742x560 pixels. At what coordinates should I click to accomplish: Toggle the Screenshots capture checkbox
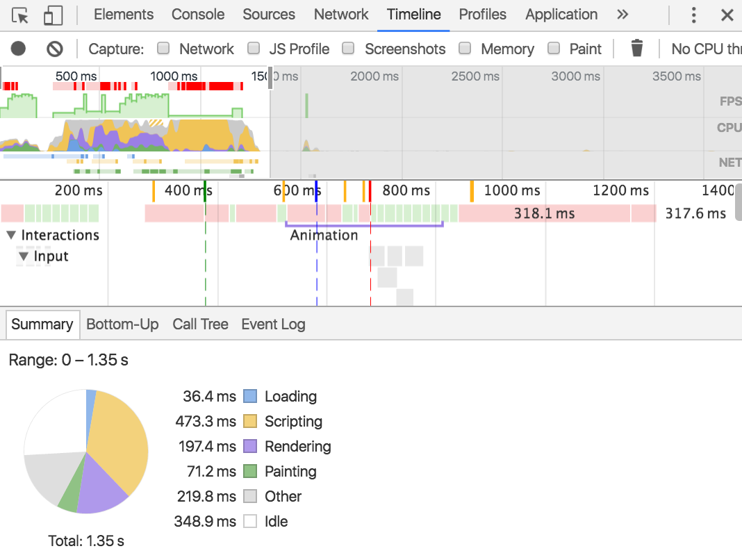348,48
